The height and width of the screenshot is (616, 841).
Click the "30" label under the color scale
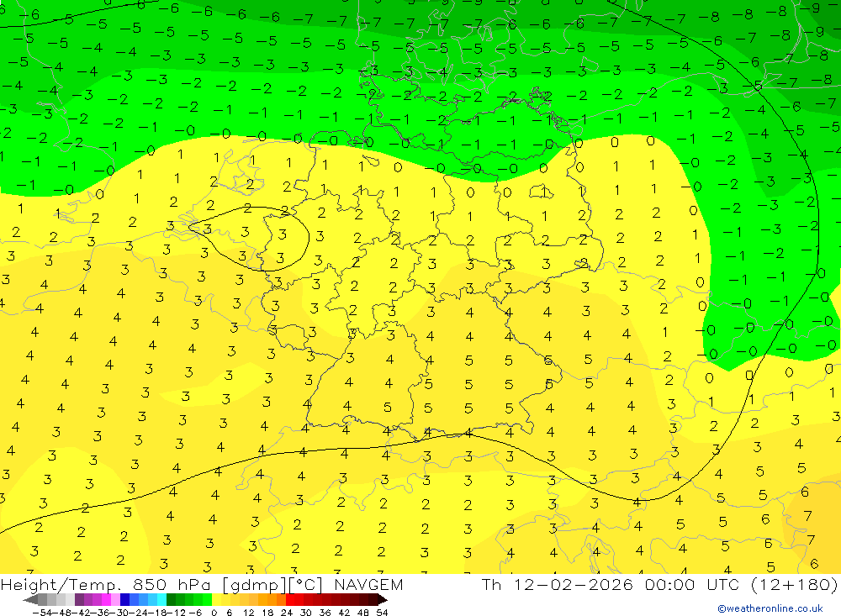tap(306, 613)
